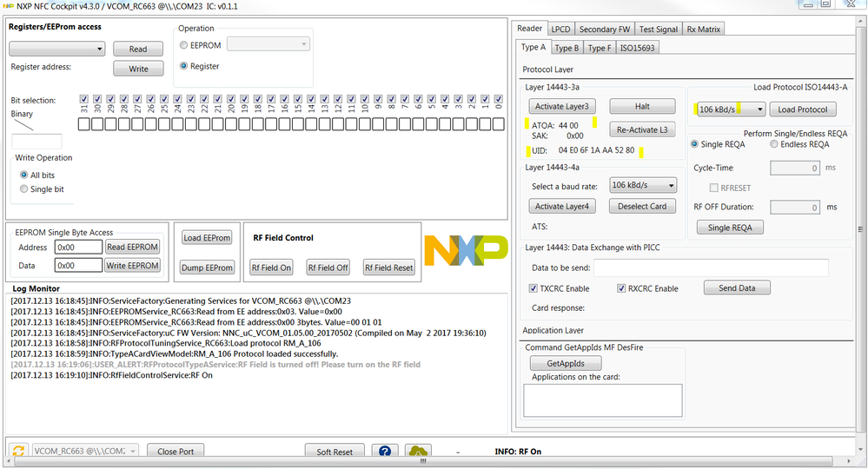Click the Write EEPROM button
Screen dimensions: 868x469
click(132, 266)
